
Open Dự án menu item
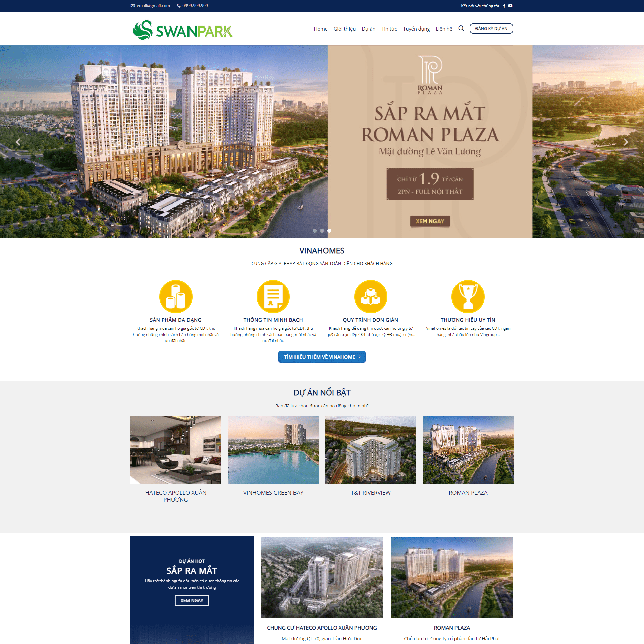point(368,29)
